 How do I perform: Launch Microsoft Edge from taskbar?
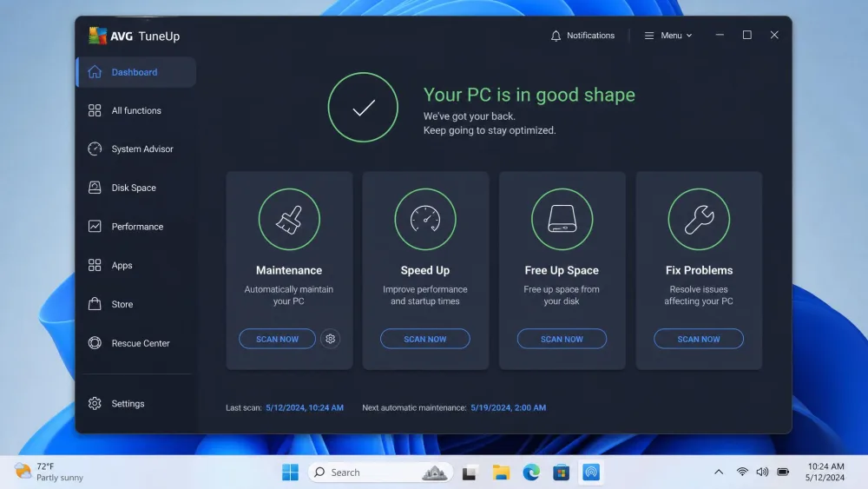(x=531, y=472)
